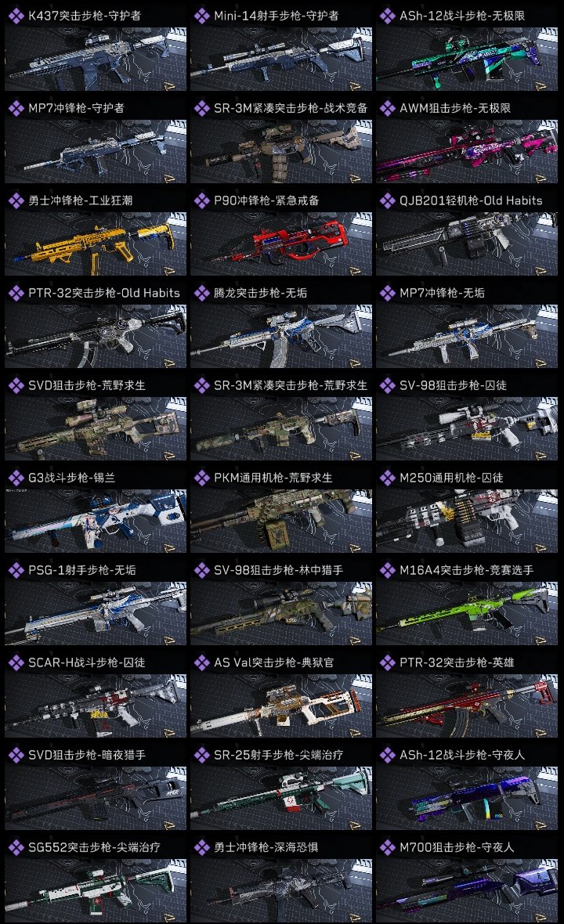Select the purple ASh-12 守夜人 skin thumbnail
This screenshot has height=924, width=564.
point(467,799)
